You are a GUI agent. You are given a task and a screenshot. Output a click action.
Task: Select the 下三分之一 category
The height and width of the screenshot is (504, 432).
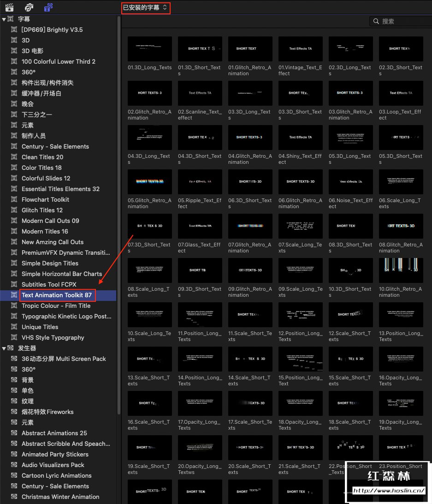(36, 114)
